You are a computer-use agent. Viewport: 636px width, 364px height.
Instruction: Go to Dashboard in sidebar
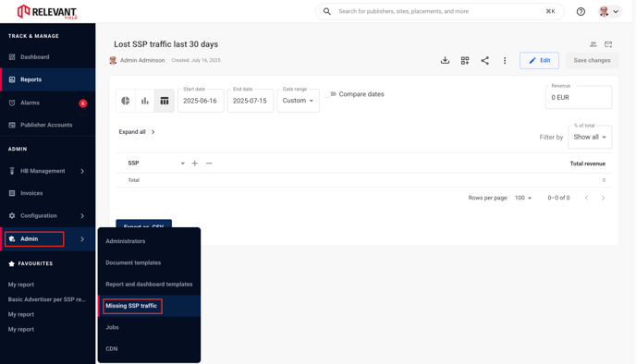tap(35, 56)
